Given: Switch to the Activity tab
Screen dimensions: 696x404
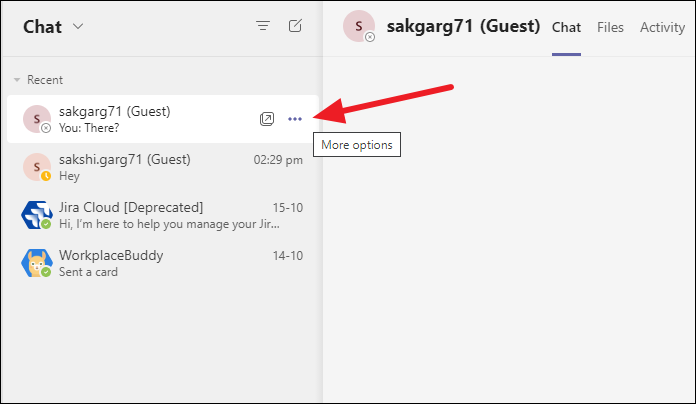Looking at the screenshot, I should [662, 28].
